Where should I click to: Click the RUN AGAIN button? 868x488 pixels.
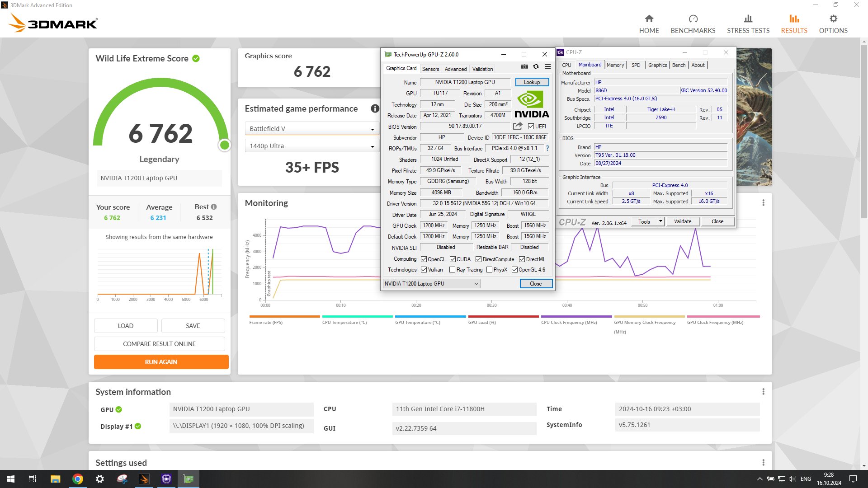(x=161, y=362)
